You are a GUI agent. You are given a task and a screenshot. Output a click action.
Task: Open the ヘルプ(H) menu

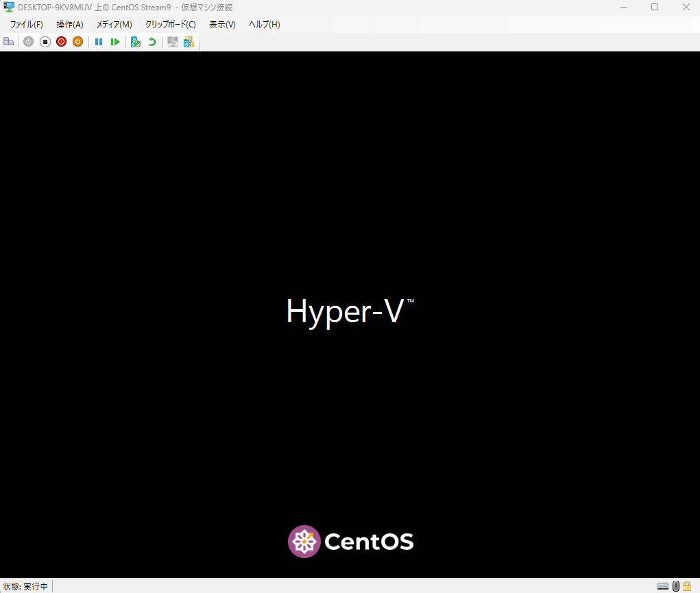pos(264,25)
